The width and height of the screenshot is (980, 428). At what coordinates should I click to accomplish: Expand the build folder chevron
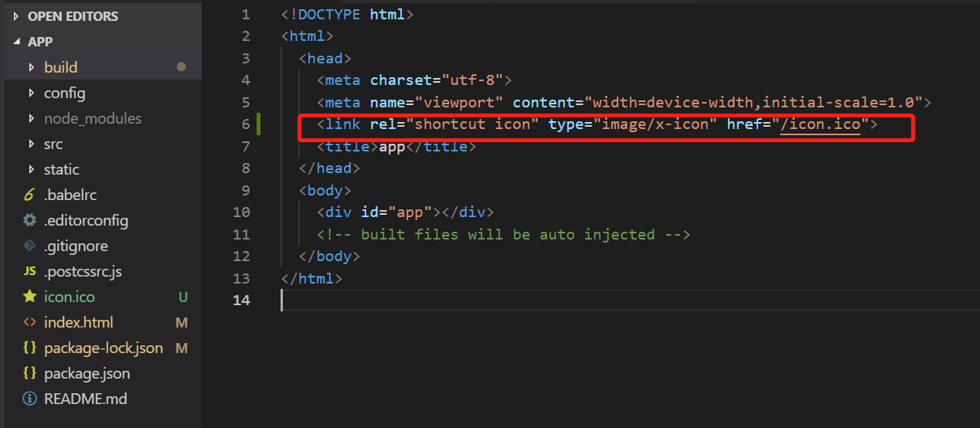pyautogui.click(x=31, y=67)
